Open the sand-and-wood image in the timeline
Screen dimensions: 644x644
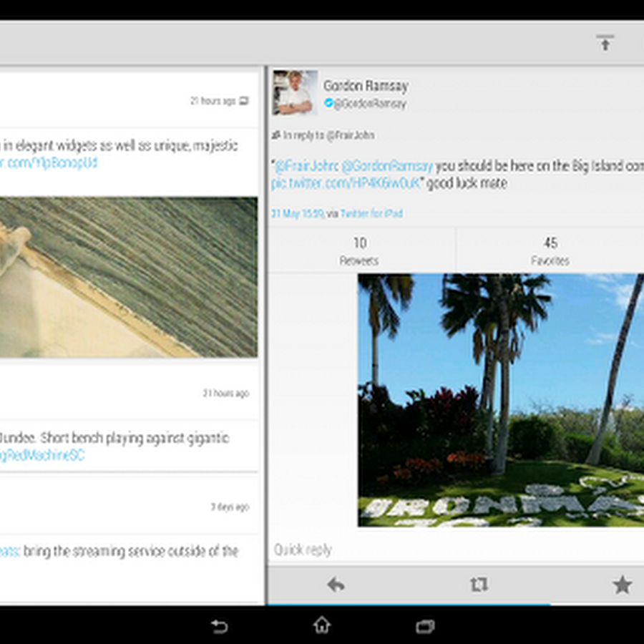(x=129, y=277)
